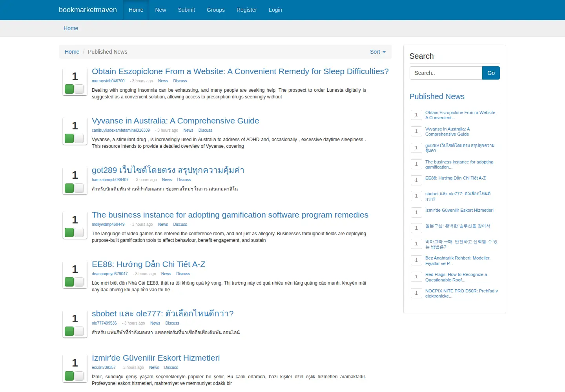Open News category on got289 post
Viewport: 565px width, 392px height.
[167, 180]
